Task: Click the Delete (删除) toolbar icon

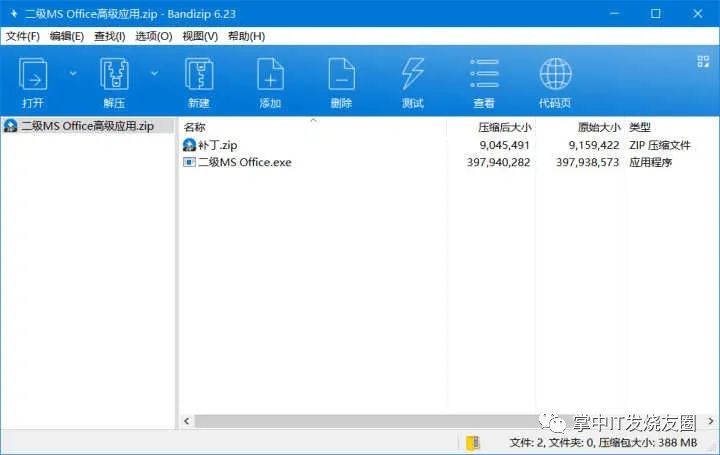Action: [342, 74]
